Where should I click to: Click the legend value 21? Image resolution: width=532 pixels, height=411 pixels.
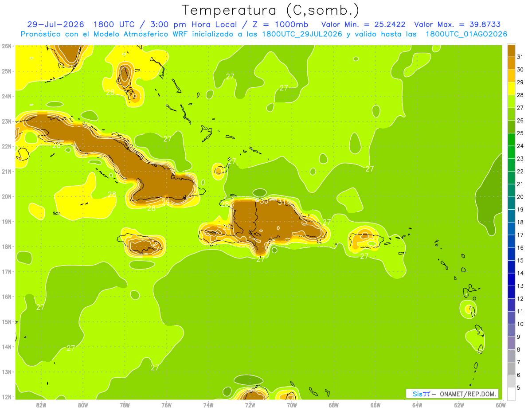pyautogui.click(x=520, y=184)
